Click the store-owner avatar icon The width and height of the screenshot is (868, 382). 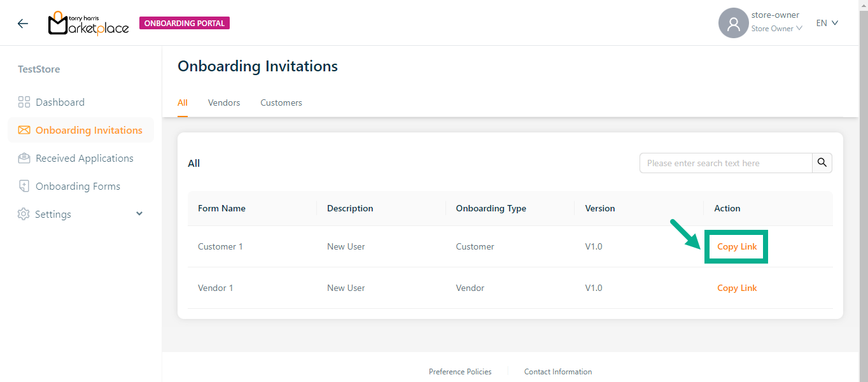[x=733, y=24]
